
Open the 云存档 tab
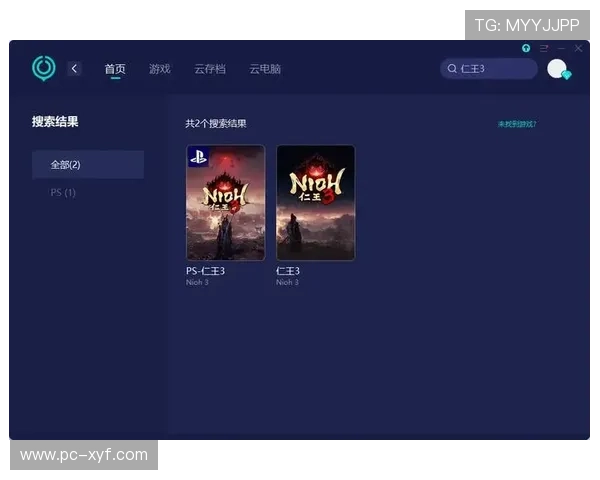(x=210, y=69)
